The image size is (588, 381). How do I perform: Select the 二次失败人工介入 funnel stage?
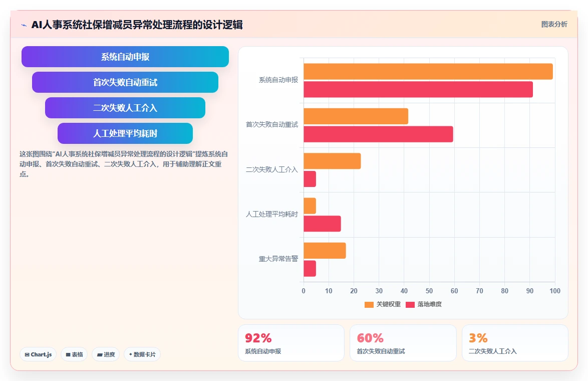[125, 108]
